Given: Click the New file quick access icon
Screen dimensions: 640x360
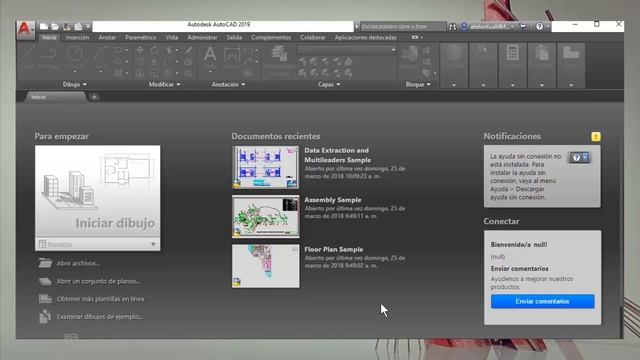Looking at the screenshot, I should coord(44,27).
